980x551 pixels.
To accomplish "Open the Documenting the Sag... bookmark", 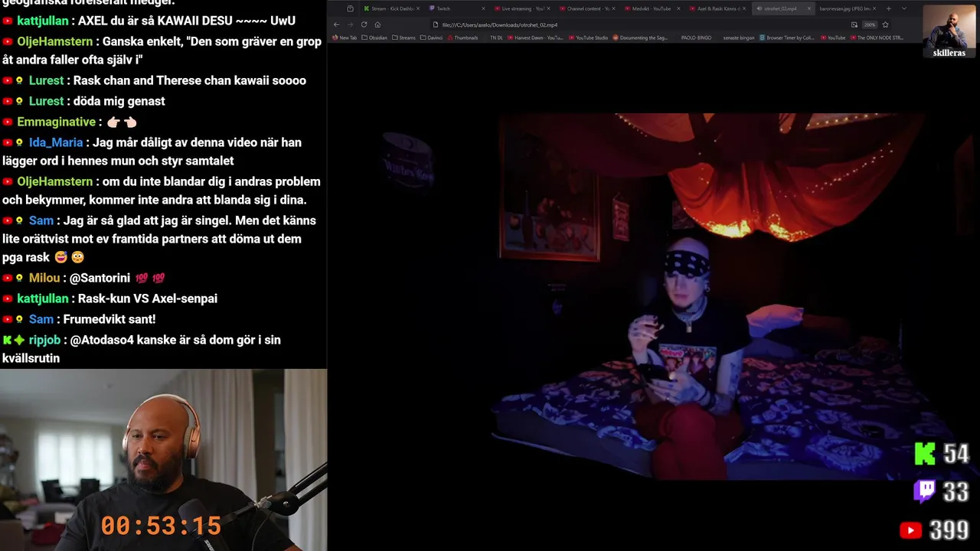I will point(640,37).
